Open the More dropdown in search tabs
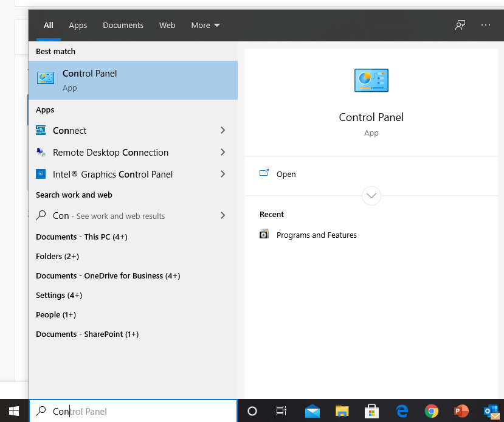This screenshot has width=504, height=422. tap(205, 25)
